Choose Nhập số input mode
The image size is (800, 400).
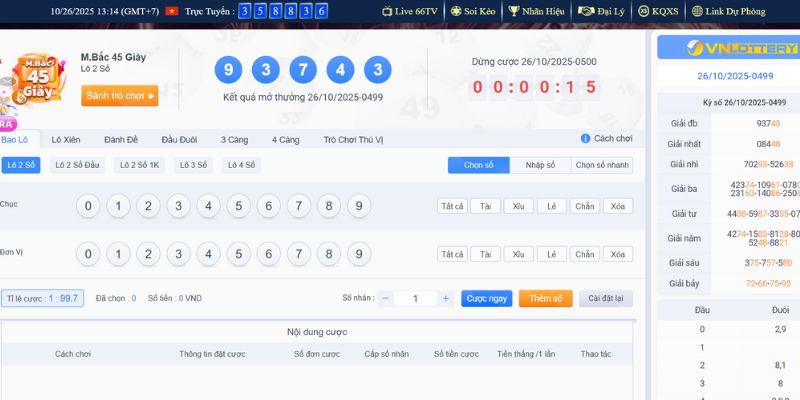540,165
